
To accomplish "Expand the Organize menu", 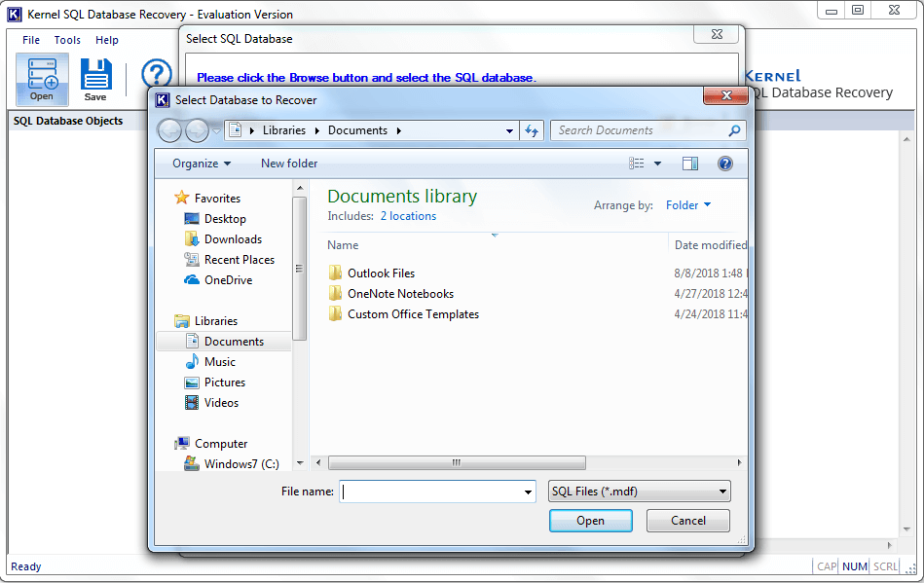I will tap(197, 163).
